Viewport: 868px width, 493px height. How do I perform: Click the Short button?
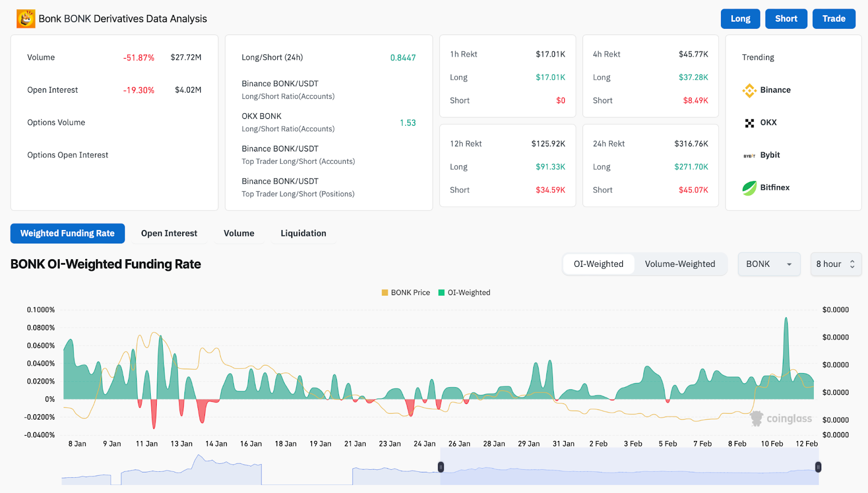click(786, 18)
